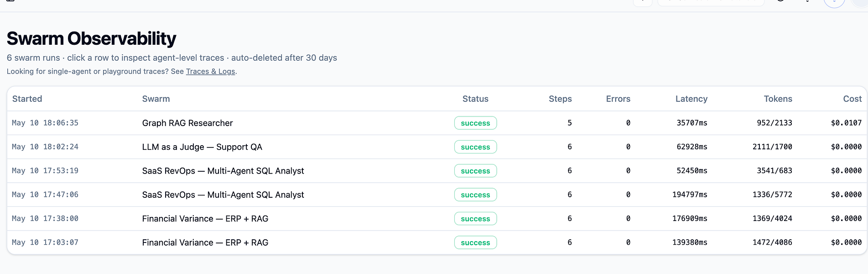The width and height of the screenshot is (868, 274).
Task: Sort by the Started column header
Action: [x=27, y=99]
